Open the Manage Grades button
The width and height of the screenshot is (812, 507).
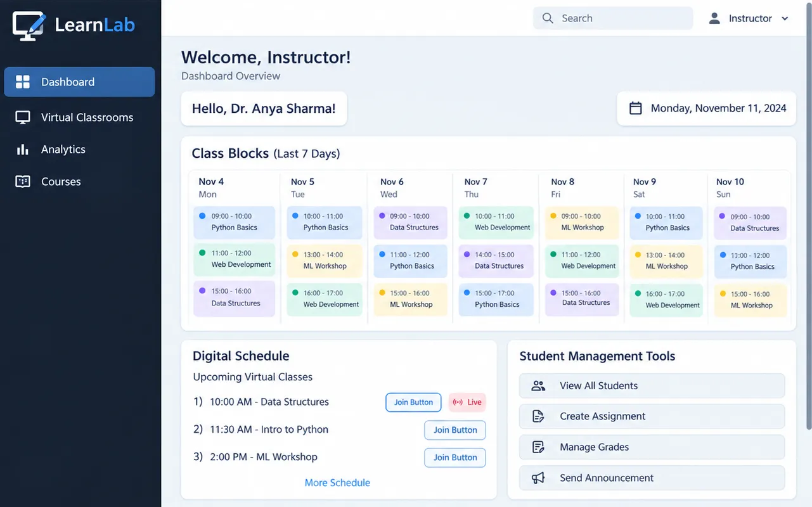[x=652, y=447]
